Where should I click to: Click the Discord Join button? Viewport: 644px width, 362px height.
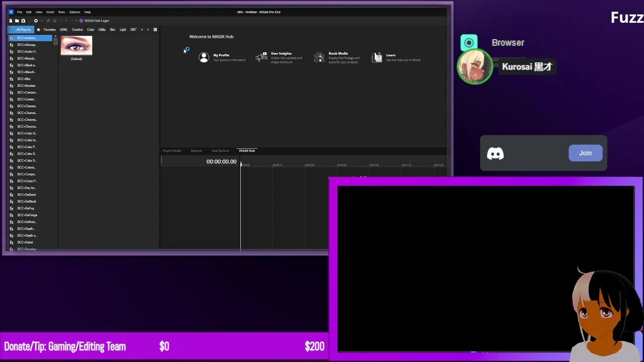pos(585,153)
